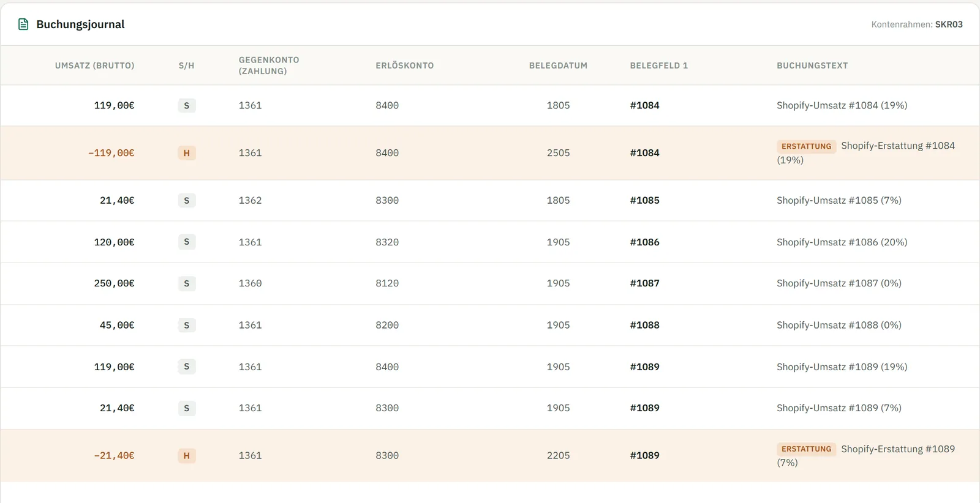Image resolution: width=980 pixels, height=503 pixels.
Task: Select the 250,00€ amount cell
Action: [115, 283]
